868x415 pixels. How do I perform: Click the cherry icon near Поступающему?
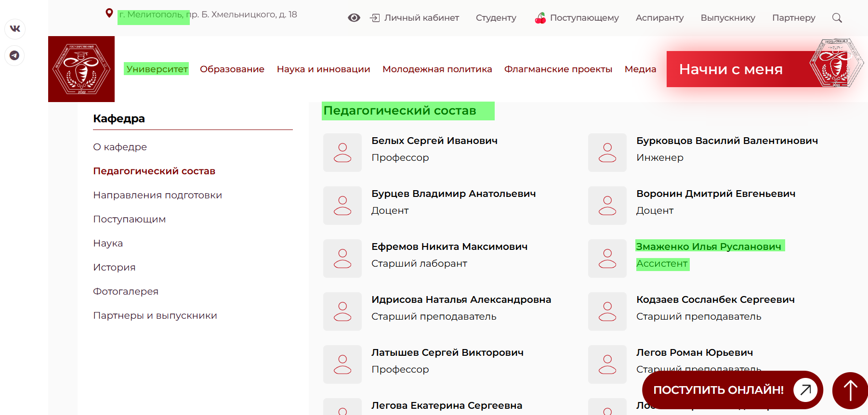[540, 18]
